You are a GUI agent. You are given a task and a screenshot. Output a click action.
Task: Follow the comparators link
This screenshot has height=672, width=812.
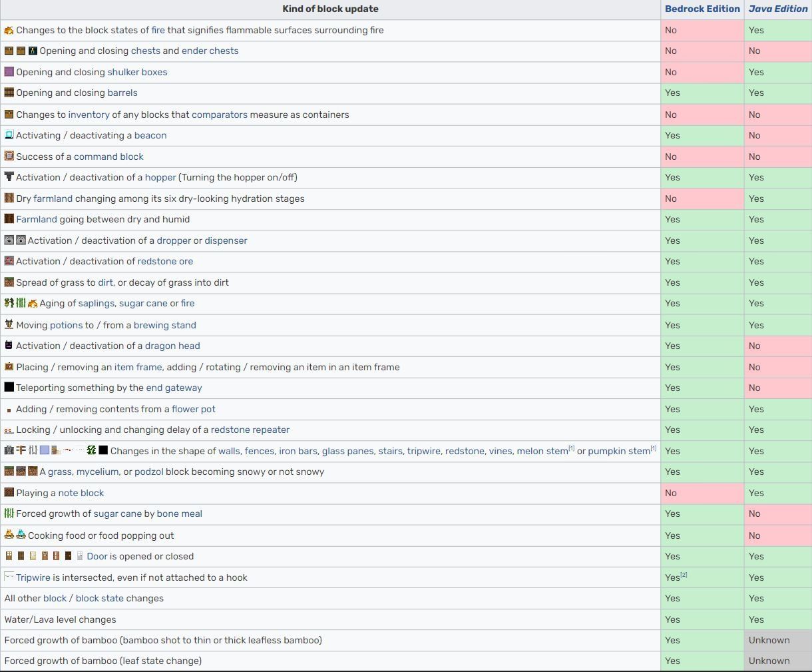(220, 115)
